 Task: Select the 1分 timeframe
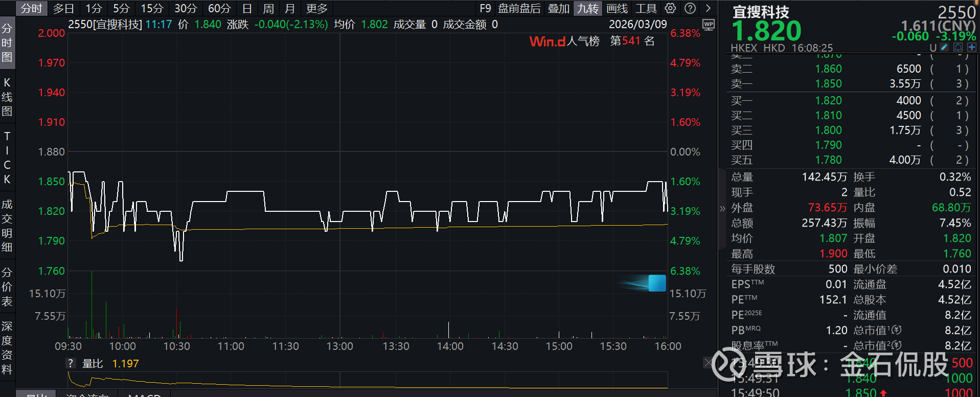coord(94,8)
